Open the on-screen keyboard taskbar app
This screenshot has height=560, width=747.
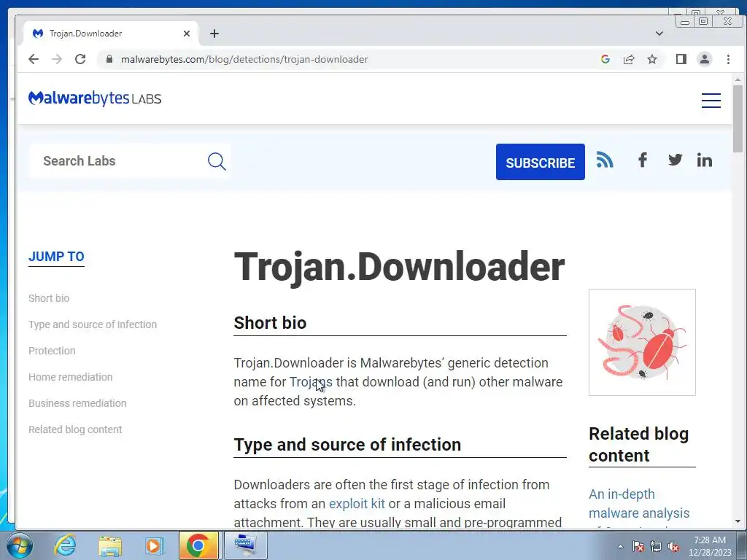(x=244, y=545)
